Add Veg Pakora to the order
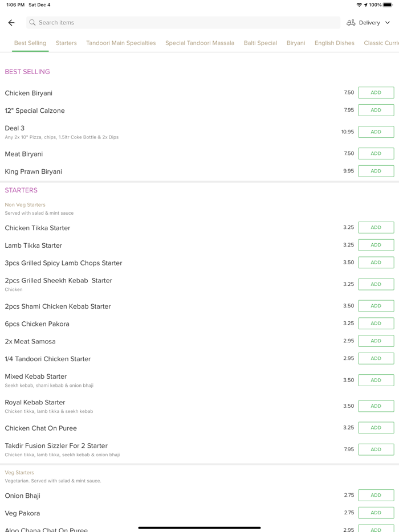The image size is (399, 532). [x=376, y=513]
